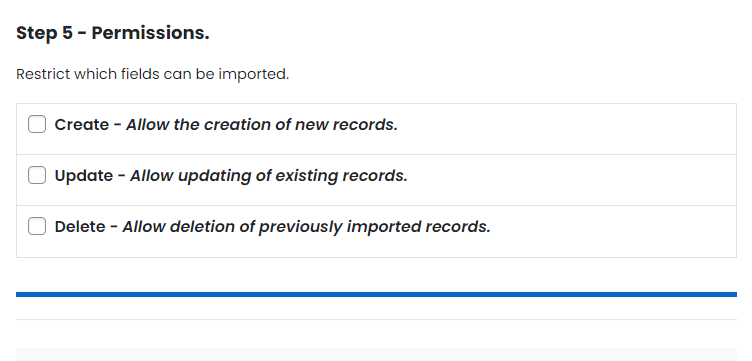Click the thin gray separator line
Image resolution: width=752 pixels, height=361 pixels.
[x=376, y=319]
